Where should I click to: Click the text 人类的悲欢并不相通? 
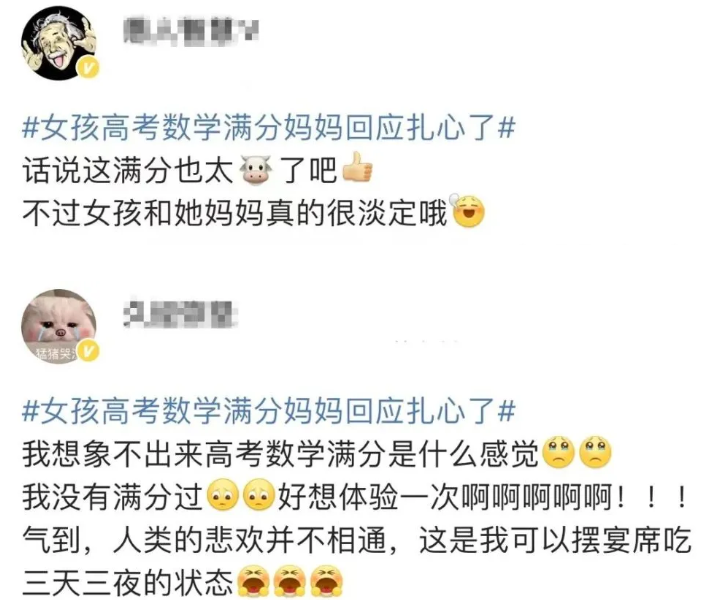(249, 539)
